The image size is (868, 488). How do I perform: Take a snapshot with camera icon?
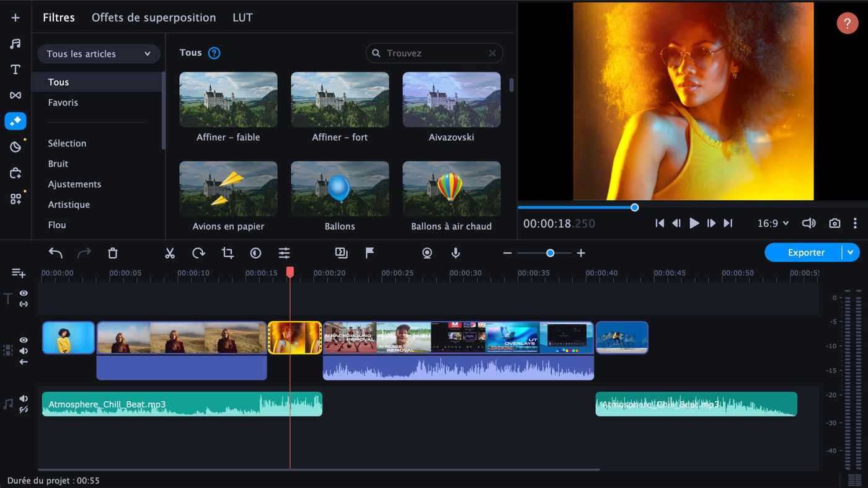(835, 223)
